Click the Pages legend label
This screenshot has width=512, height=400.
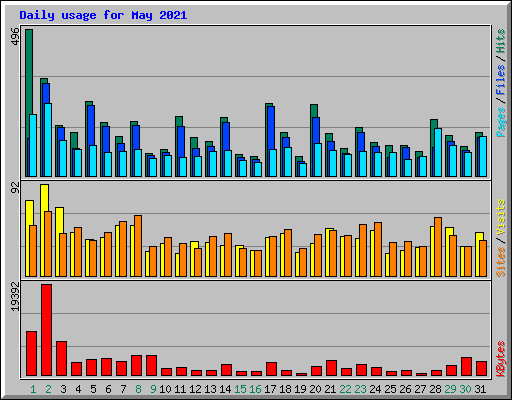coord(500,122)
